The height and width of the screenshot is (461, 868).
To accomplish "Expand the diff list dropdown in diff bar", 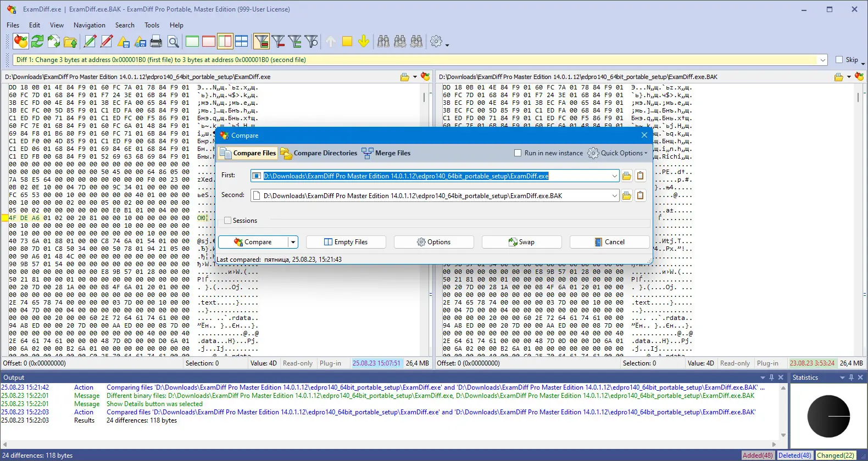I will pyautogui.click(x=822, y=60).
